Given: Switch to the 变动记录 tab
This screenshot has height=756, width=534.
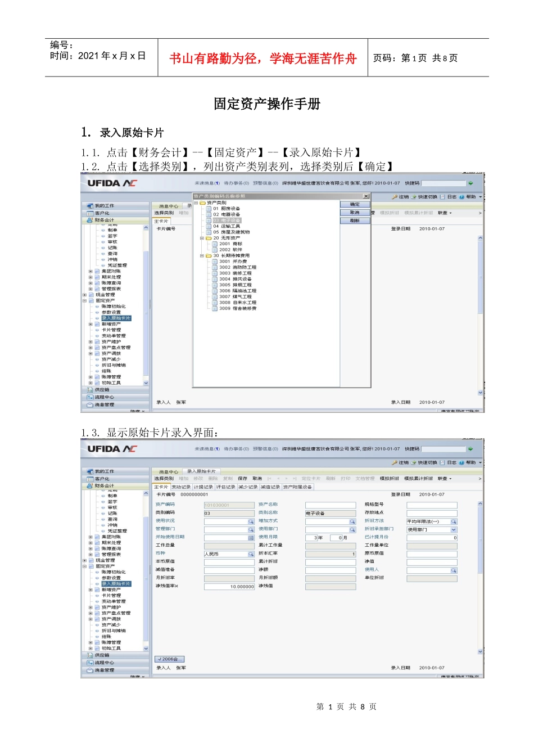Looking at the screenshot, I should click(181, 487).
